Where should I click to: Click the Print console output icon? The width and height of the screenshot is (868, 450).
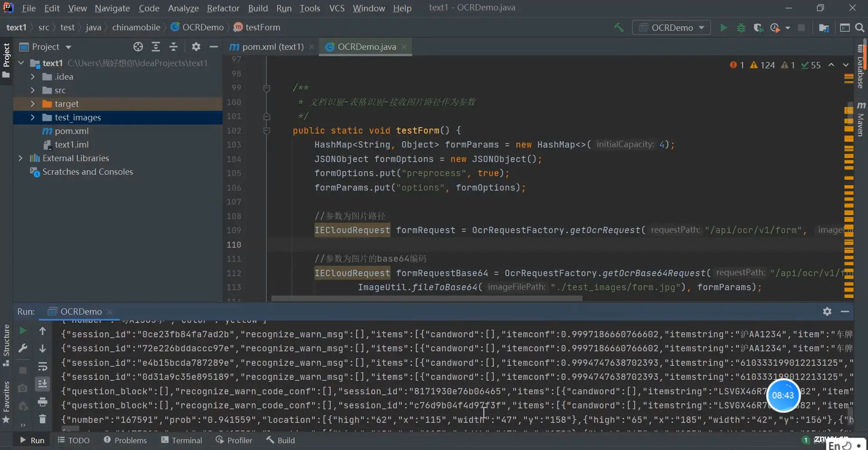[43, 402]
